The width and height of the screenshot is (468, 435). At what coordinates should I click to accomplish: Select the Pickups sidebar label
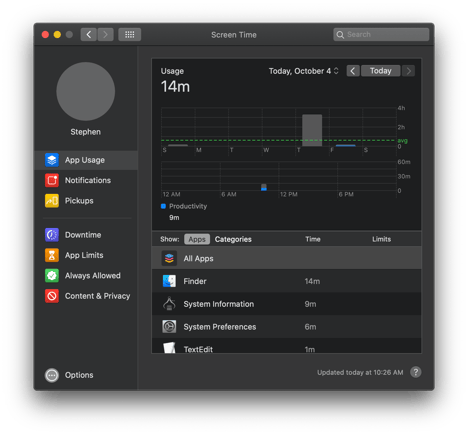79,201
